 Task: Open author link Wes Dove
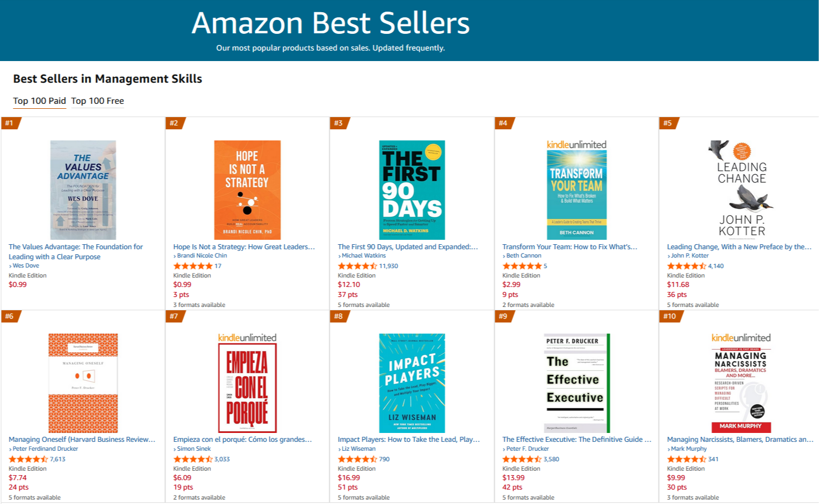pos(26,266)
